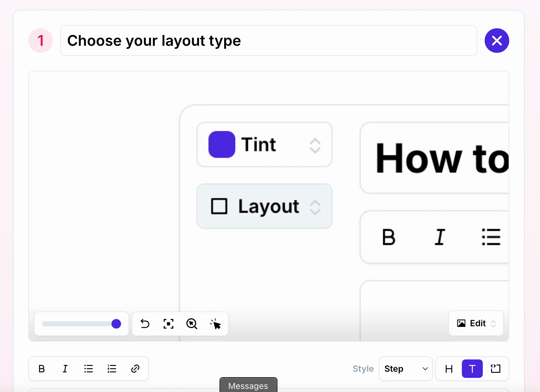Select the click pointer effect icon
This screenshot has width=540, height=392.
click(x=215, y=324)
